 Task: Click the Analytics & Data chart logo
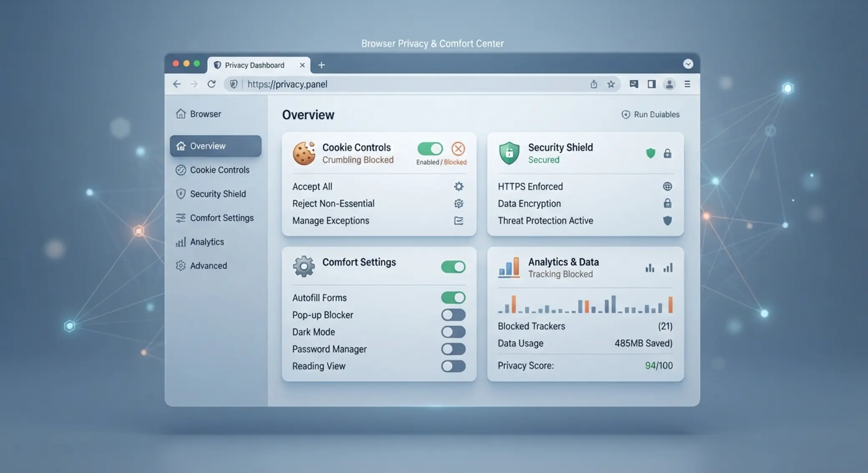(x=509, y=267)
